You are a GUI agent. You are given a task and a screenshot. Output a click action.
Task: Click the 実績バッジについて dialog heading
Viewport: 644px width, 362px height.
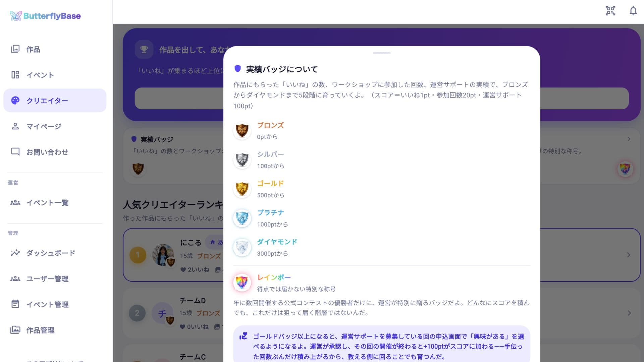(282, 69)
